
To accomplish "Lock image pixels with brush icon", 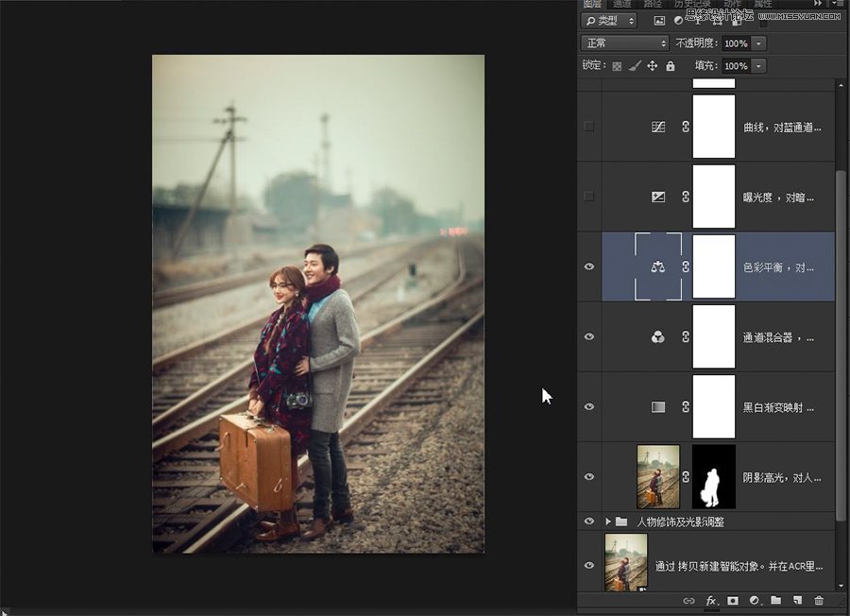I will coord(635,67).
